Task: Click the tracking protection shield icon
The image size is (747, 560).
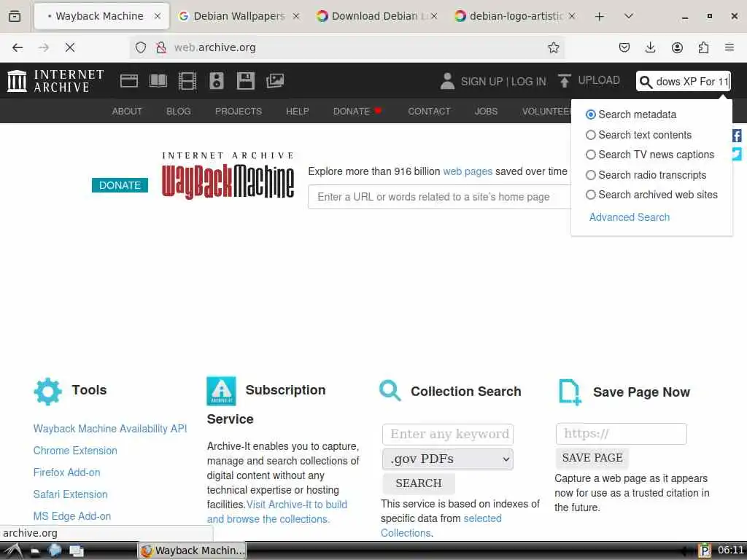Action: [141, 47]
